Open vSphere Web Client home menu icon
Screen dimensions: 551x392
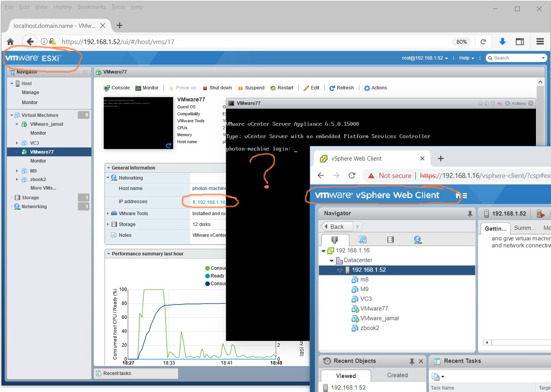point(462,195)
